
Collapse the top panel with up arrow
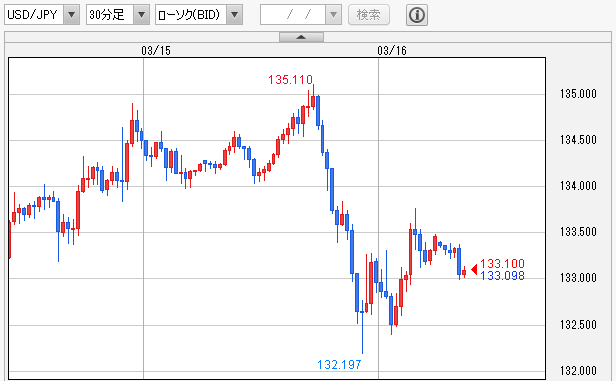pyautogui.click(x=301, y=37)
